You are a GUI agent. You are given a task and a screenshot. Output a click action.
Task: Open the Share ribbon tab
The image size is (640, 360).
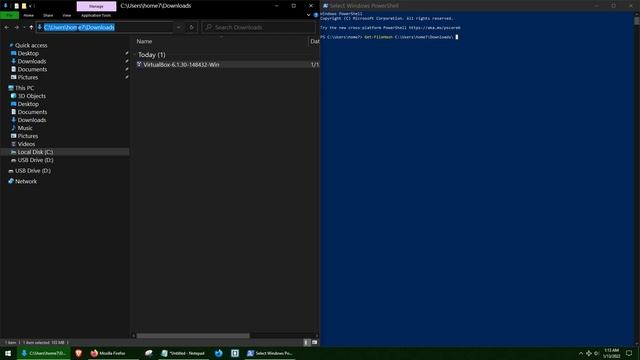[48, 16]
